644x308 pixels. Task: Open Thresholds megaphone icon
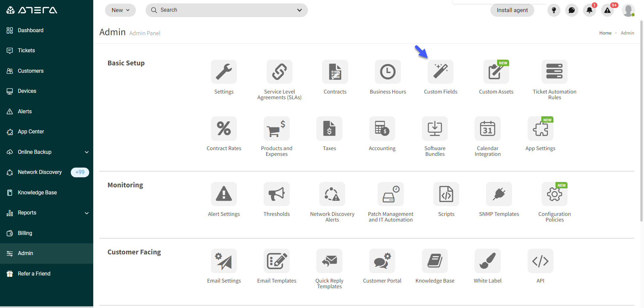pos(276,194)
